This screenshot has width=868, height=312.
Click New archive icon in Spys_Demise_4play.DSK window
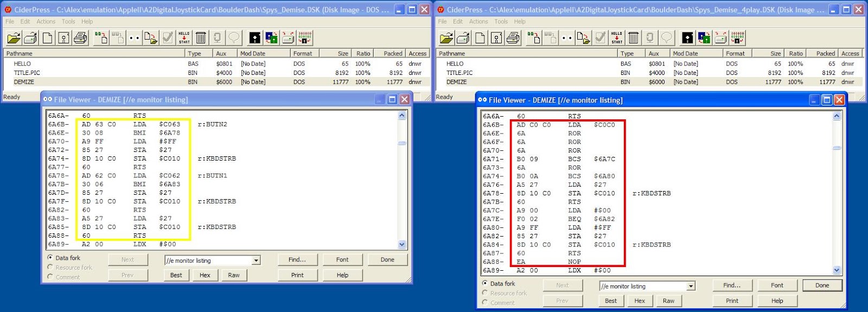pos(480,37)
